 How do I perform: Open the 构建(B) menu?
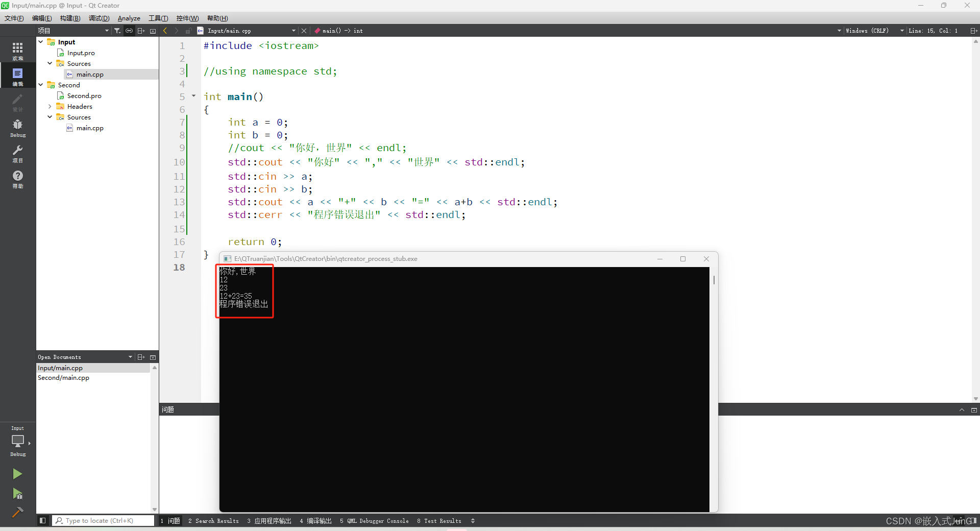click(70, 18)
